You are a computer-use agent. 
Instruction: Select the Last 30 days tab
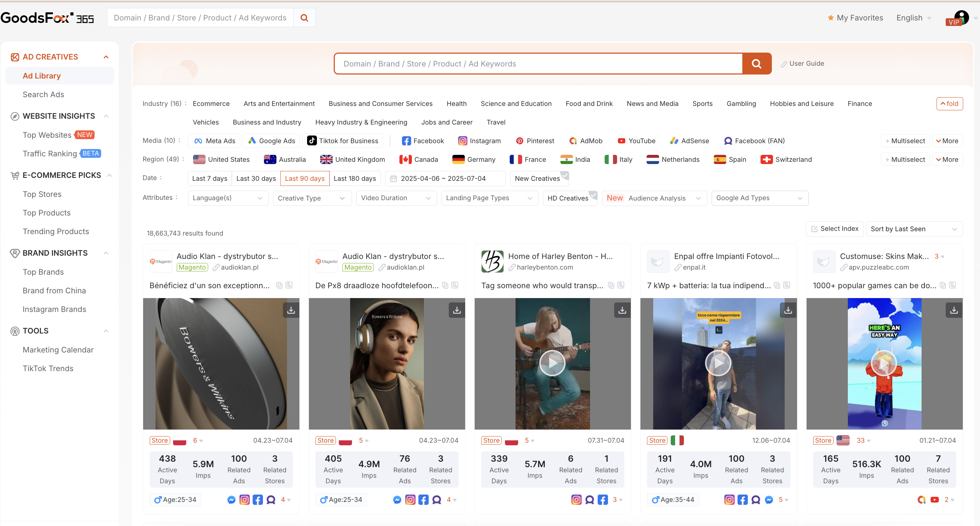256,179
